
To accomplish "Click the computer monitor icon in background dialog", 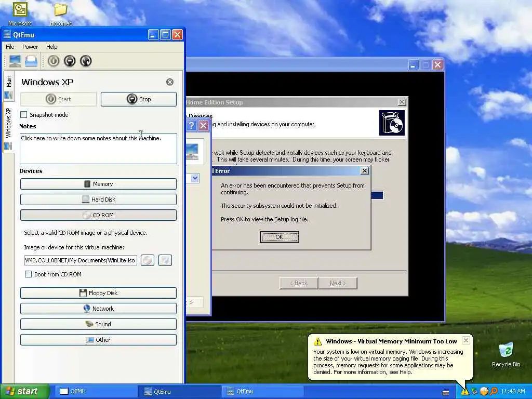I will [192, 151].
